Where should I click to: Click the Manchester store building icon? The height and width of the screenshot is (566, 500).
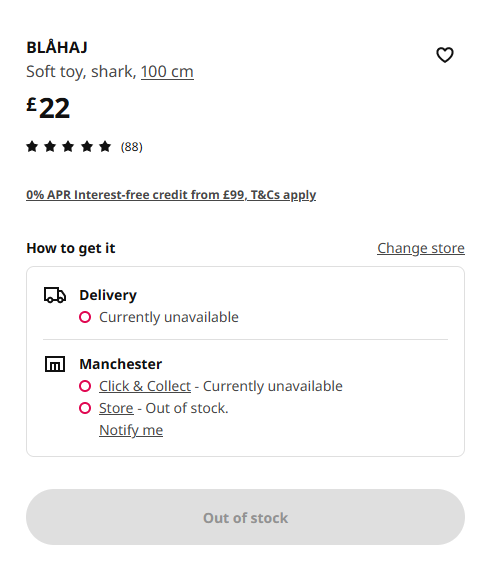click(x=55, y=364)
